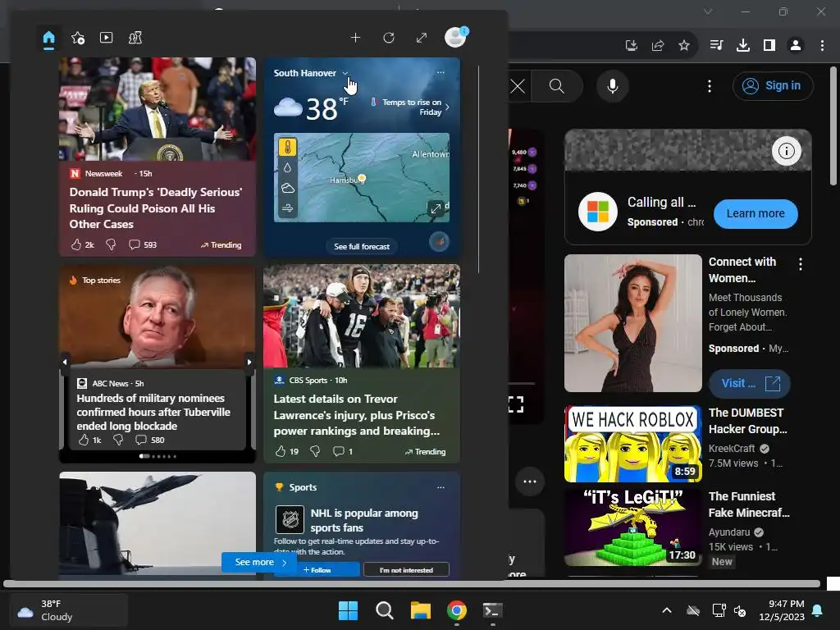Open comments on the ABC News story
This screenshot has height=630, width=840.
tap(149, 440)
